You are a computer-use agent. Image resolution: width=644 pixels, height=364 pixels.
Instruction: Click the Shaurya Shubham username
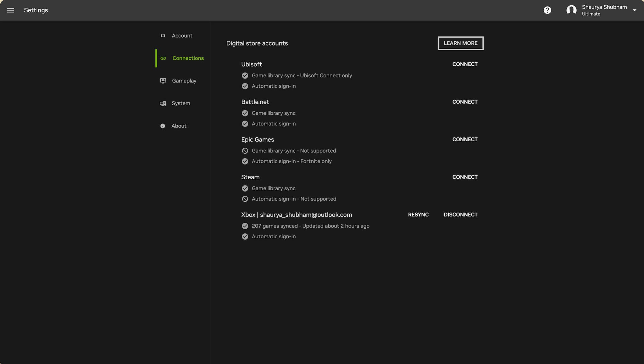[x=604, y=7]
